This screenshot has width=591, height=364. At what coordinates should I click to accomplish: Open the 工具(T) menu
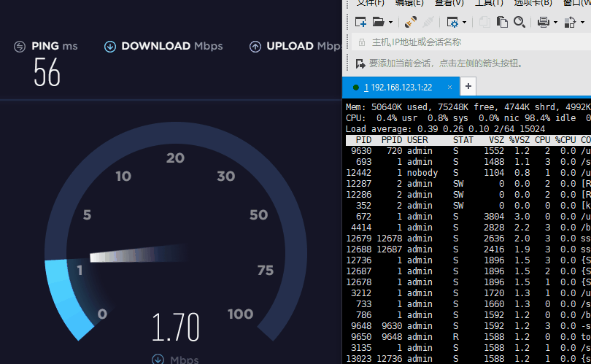[489, 3]
